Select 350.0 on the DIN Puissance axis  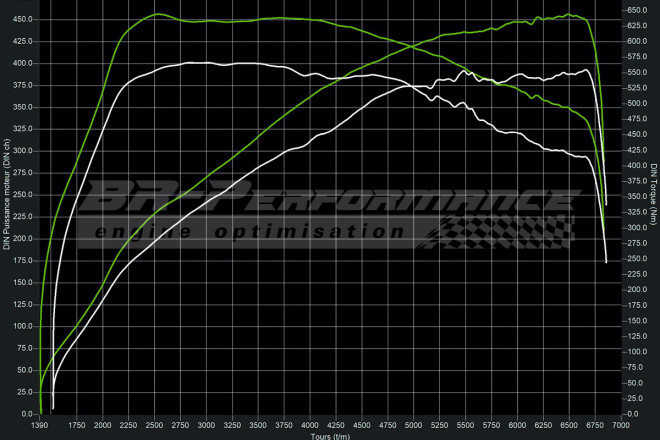pyautogui.click(x=23, y=107)
